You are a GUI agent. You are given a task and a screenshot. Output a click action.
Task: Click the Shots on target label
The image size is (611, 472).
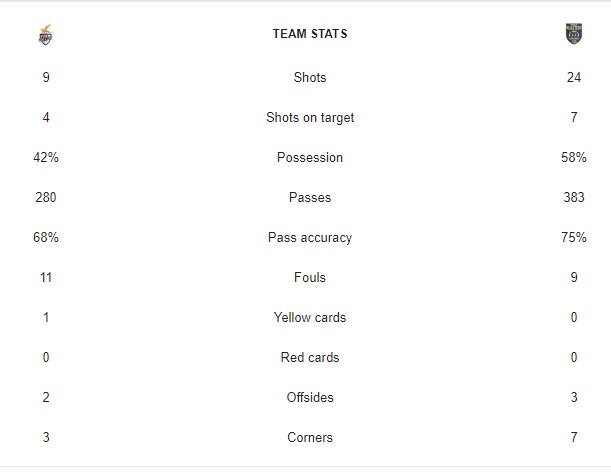[310, 117]
